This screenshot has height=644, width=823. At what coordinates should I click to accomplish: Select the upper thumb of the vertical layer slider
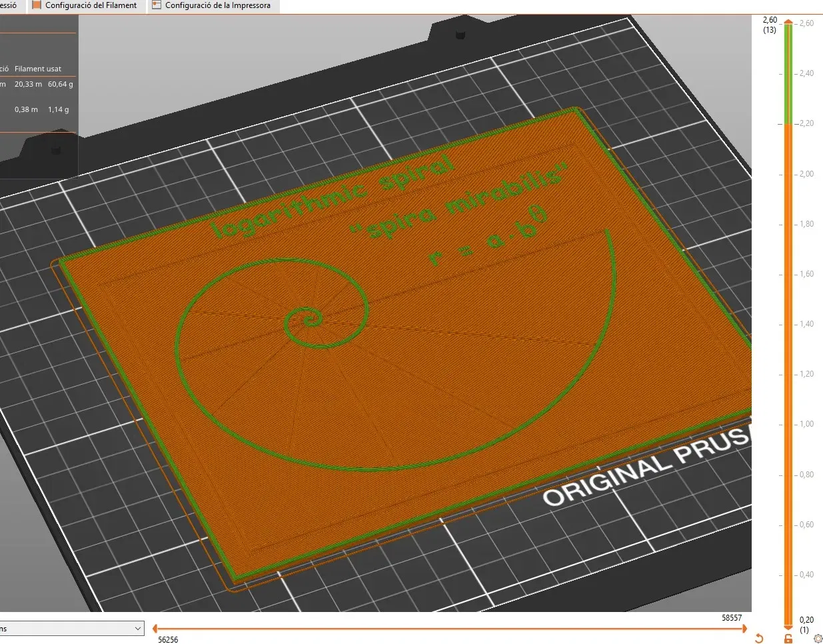(x=788, y=23)
